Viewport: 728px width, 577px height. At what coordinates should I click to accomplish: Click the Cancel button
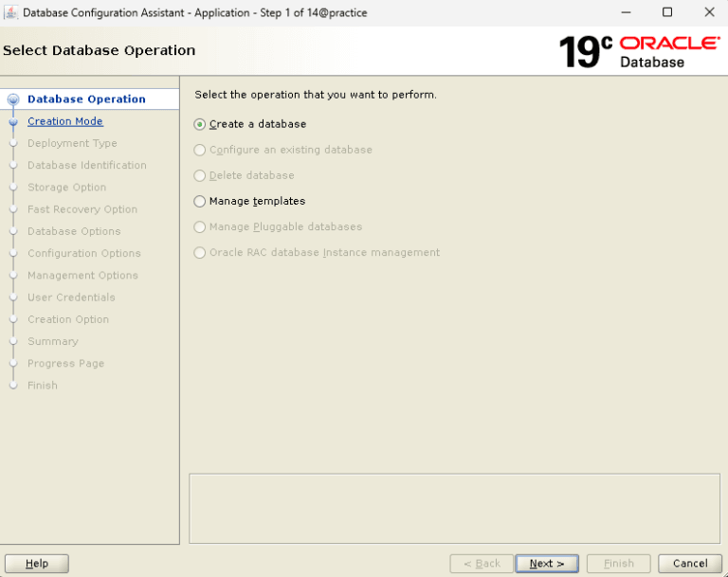[x=690, y=564]
